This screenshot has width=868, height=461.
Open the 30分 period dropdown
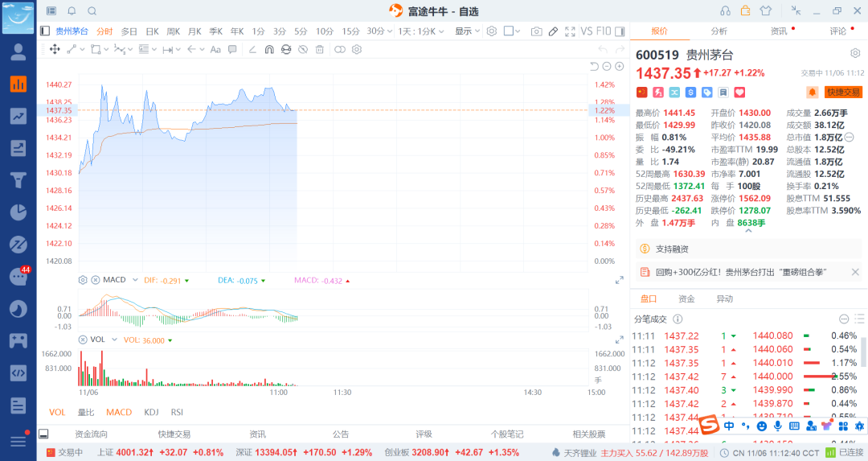[x=379, y=31]
